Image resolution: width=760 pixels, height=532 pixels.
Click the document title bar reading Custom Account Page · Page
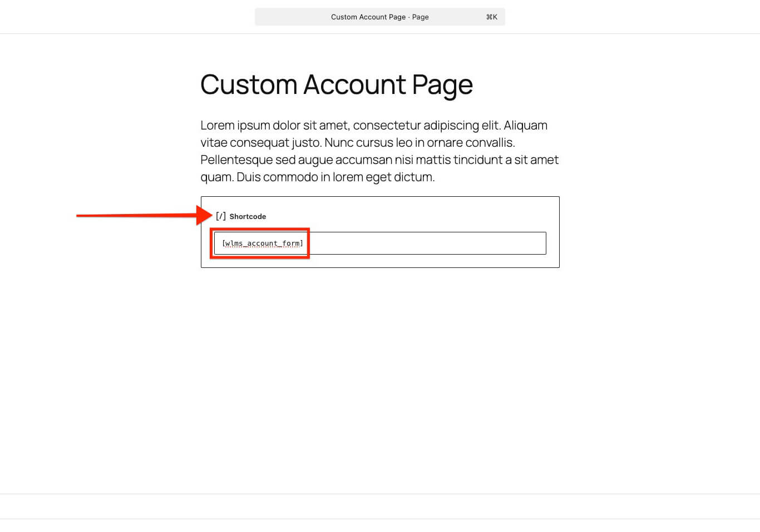[x=380, y=17]
